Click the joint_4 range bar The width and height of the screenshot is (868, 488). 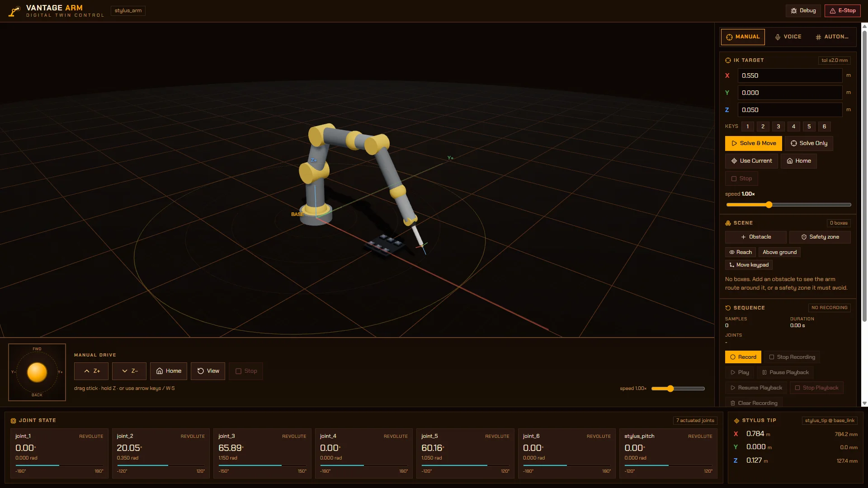[x=363, y=465]
